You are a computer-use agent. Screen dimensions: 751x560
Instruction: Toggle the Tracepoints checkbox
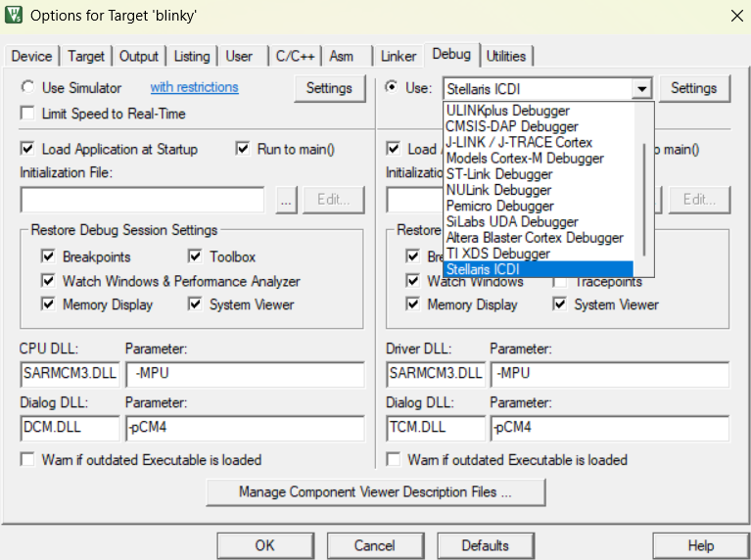[x=560, y=282]
